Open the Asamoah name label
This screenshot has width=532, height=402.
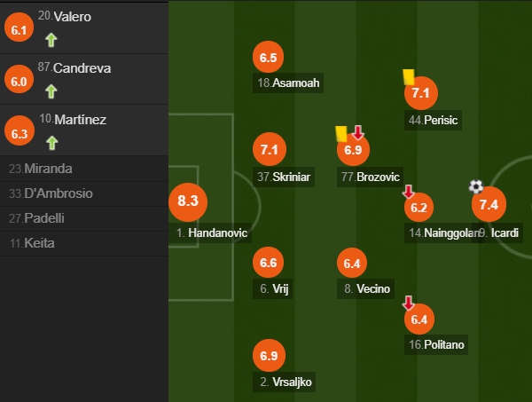point(288,83)
